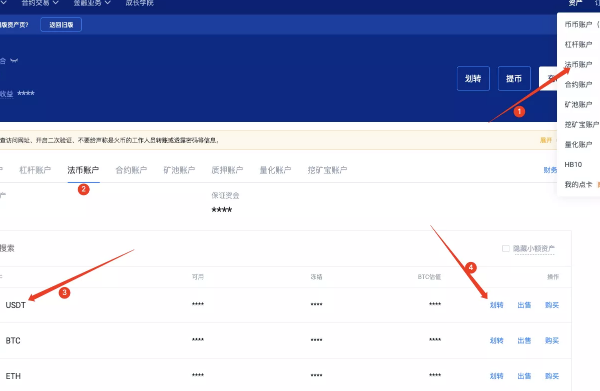Select 量化账户 from the assets dropdown menu
The width and height of the screenshot is (600, 391).
[578, 144]
